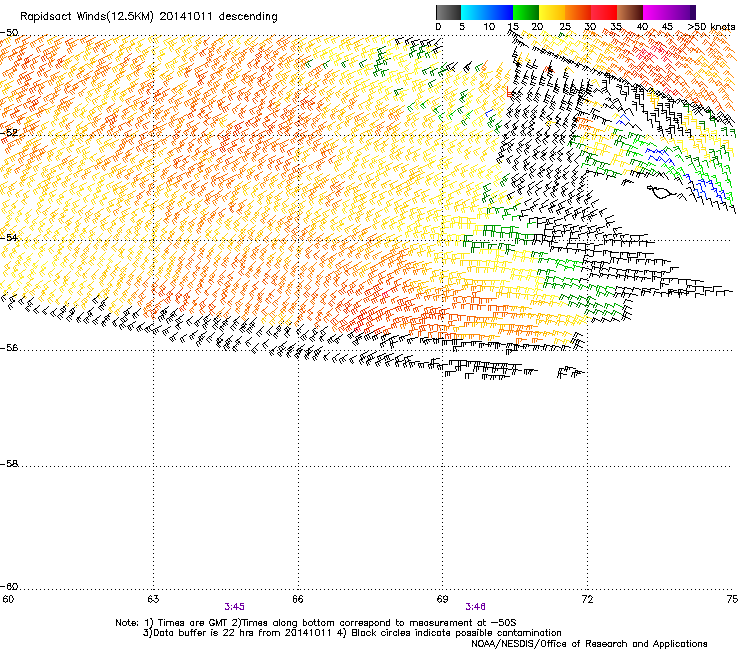Viewport: 740px width, 650px height.
Task: Click the legend tick label '25'
Action: 565,27
